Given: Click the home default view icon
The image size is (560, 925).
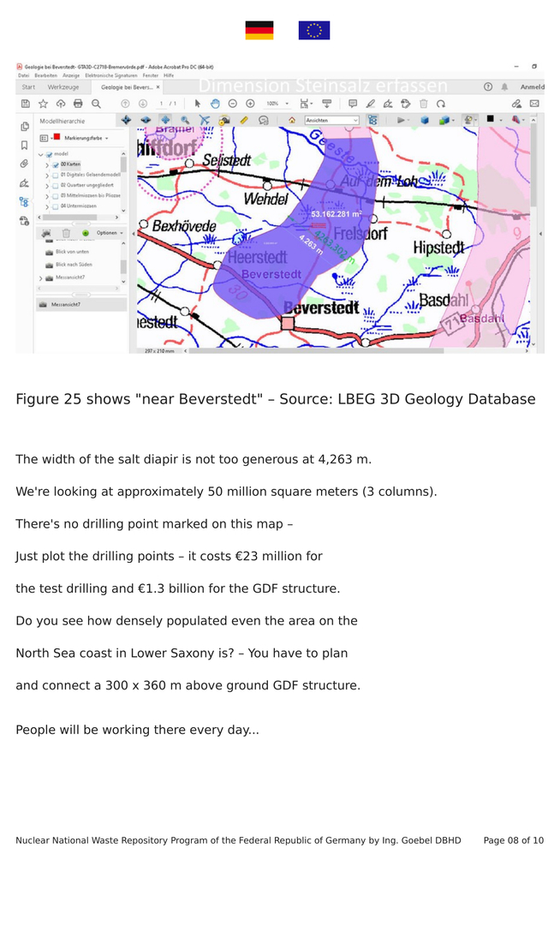Looking at the screenshot, I should (x=292, y=121).
